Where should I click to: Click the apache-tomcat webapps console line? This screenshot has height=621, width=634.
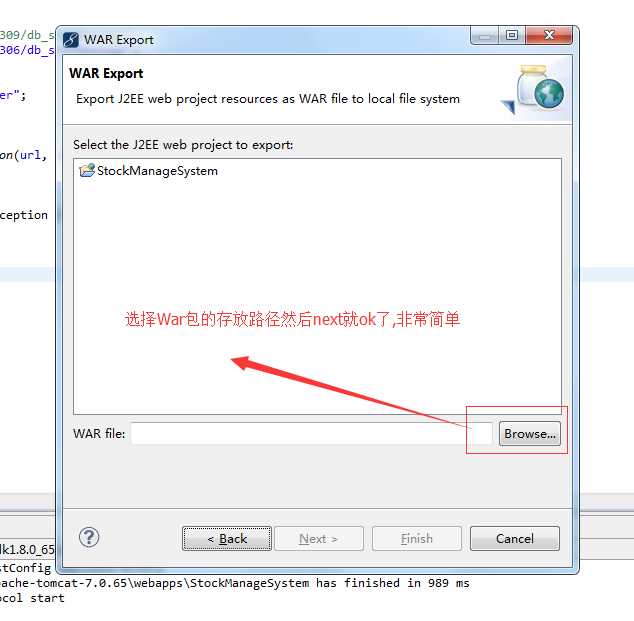coord(235,583)
